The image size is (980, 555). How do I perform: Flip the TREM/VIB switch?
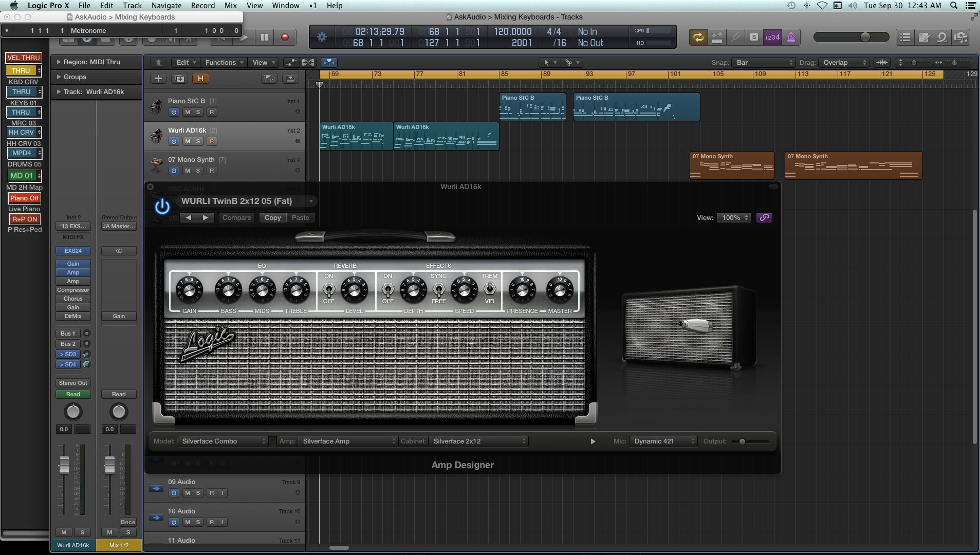489,288
